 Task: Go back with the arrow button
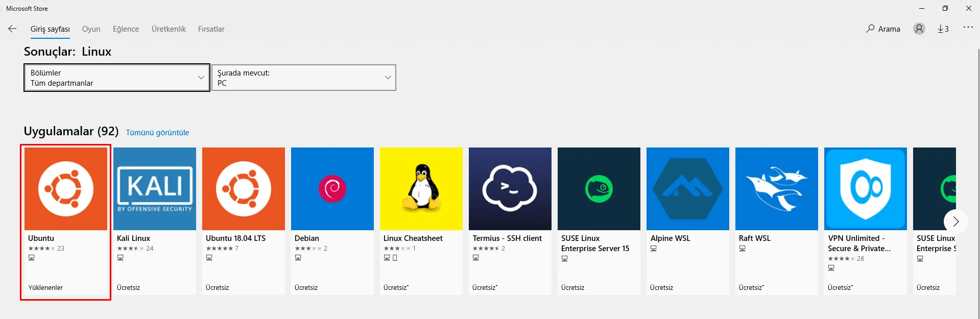[x=12, y=29]
